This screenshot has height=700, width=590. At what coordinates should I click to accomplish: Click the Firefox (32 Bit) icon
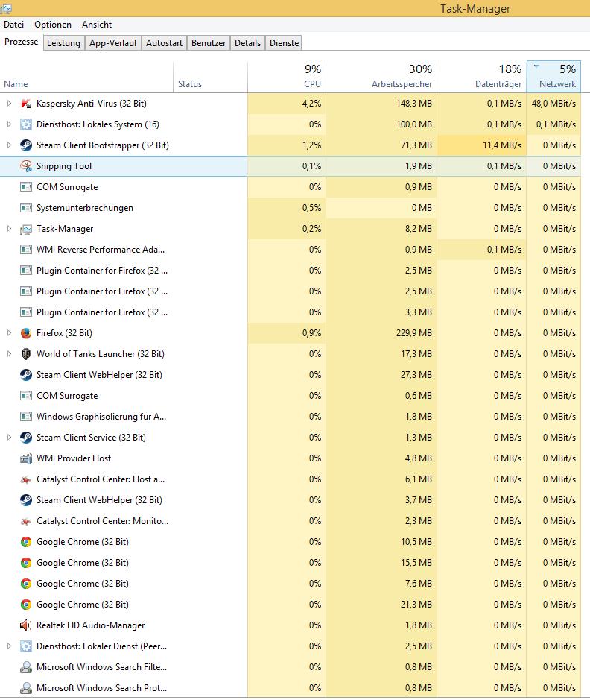click(x=26, y=333)
